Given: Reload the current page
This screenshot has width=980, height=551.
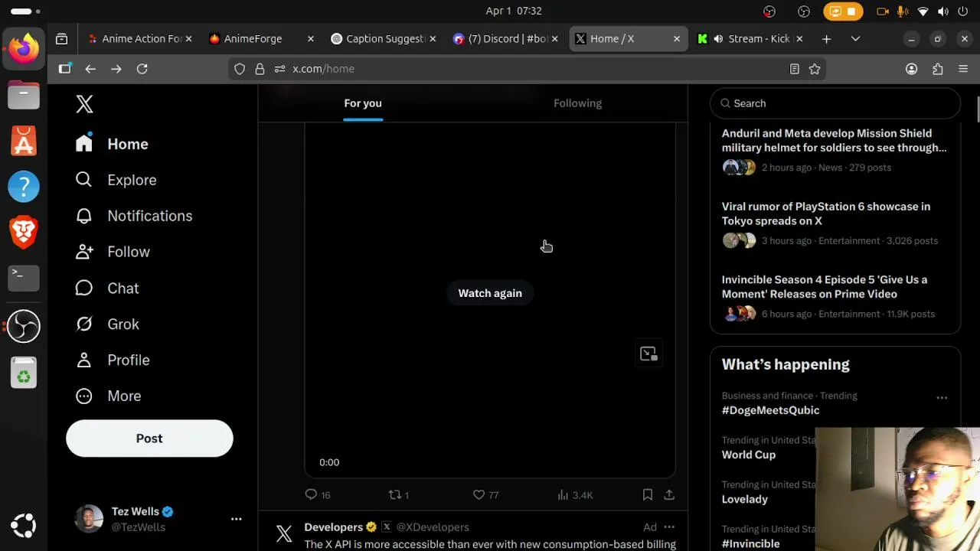Looking at the screenshot, I should [142, 69].
